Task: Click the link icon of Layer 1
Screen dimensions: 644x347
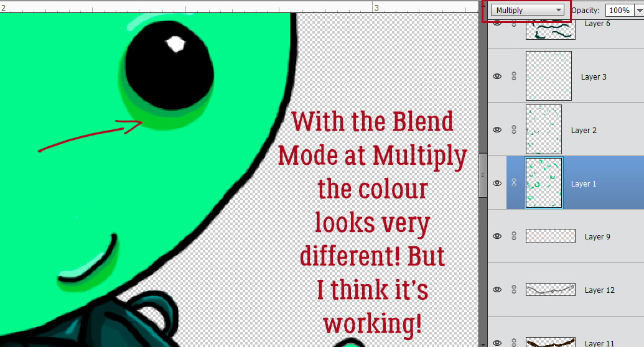Action: (x=514, y=183)
